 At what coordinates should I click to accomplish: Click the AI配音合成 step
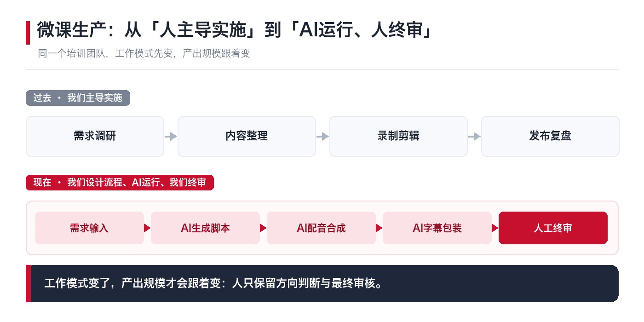[321, 228]
